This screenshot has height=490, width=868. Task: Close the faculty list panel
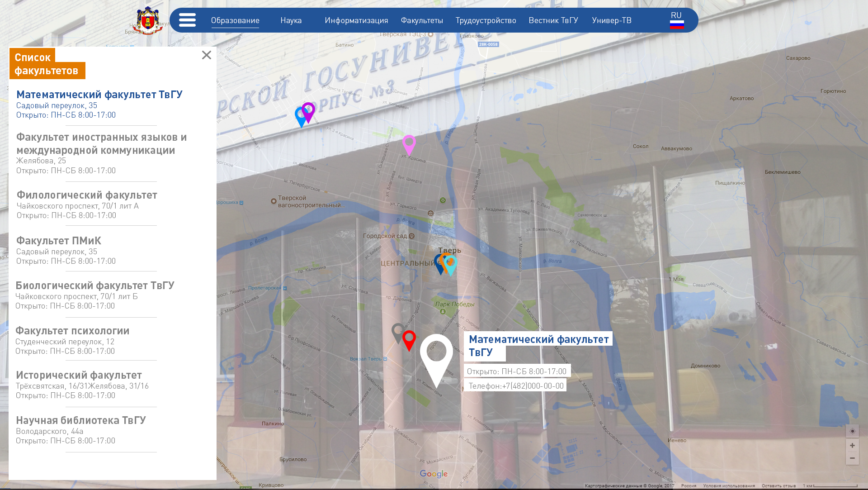pos(207,55)
